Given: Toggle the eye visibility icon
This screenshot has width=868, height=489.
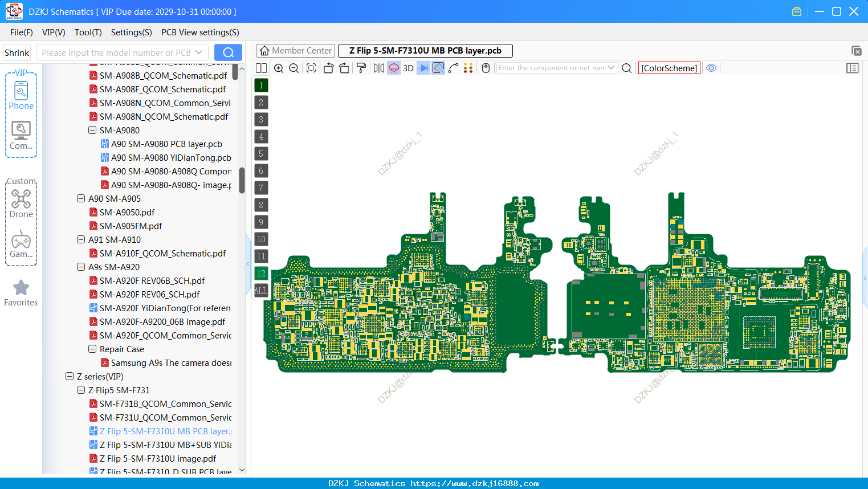Looking at the screenshot, I should (711, 68).
